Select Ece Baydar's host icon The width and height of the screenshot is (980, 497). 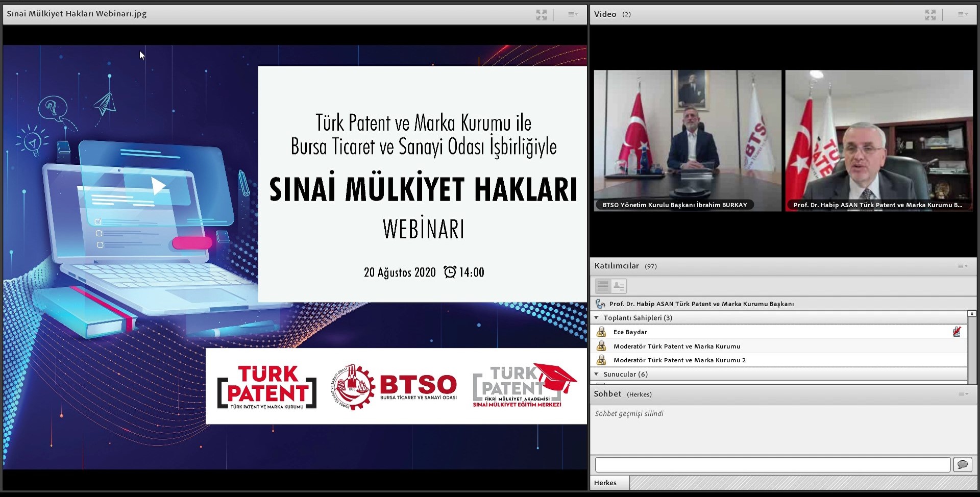pyautogui.click(x=602, y=332)
